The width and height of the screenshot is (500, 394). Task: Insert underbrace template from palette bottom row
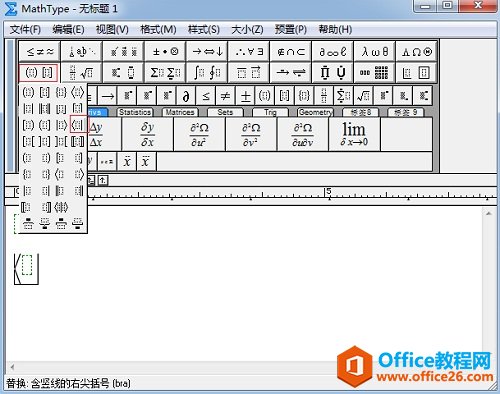[45, 224]
